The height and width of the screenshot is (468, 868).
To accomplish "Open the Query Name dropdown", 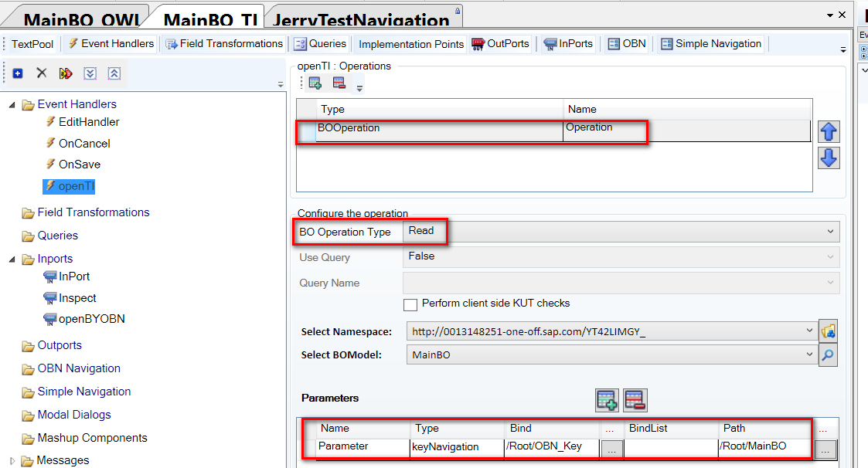I will [830, 282].
